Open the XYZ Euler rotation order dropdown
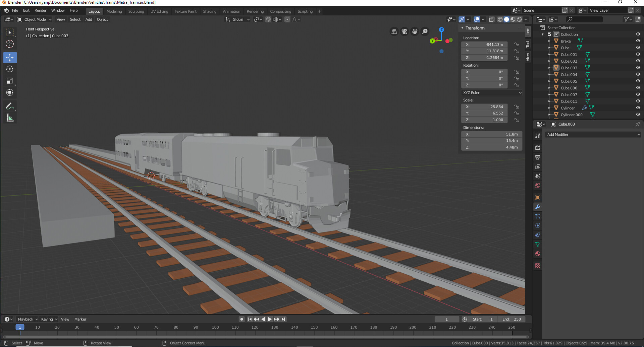 tap(492, 92)
